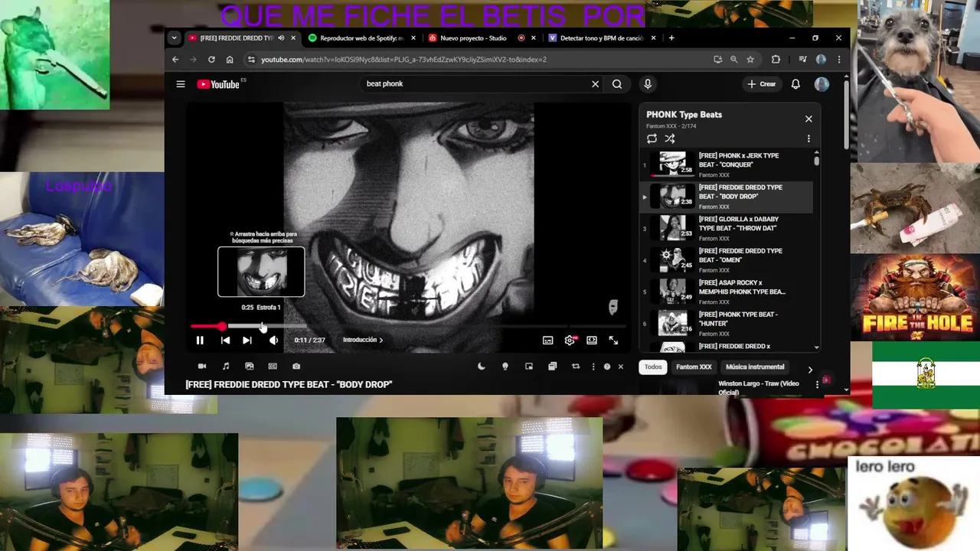Image resolution: width=980 pixels, height=551 pixels.
Task: Open the tab search dropdown arrow
Action: pyautogui.click(x=174, y=37)
